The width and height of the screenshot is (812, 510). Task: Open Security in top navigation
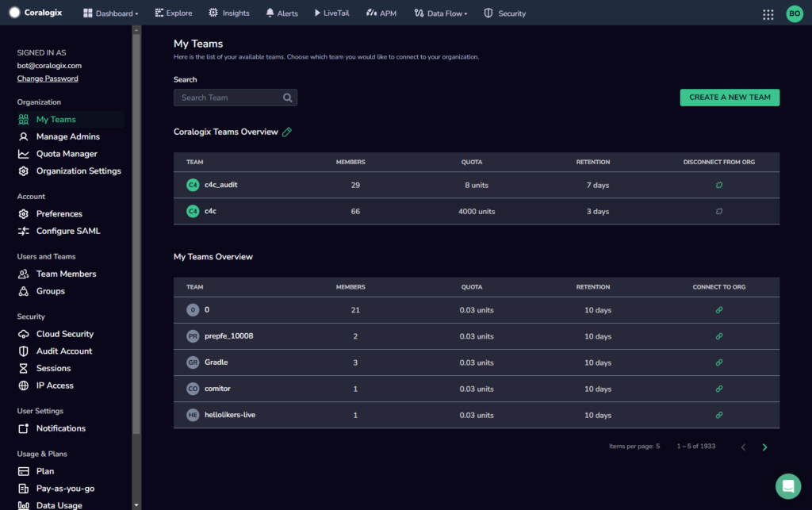(x=505, y=13)
